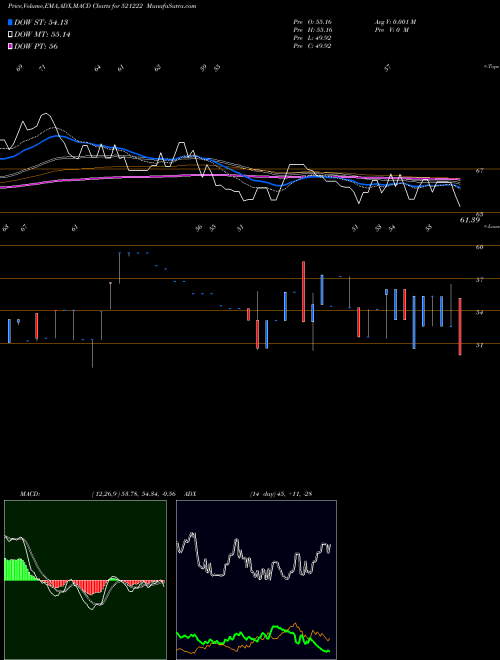Select the 'Pre L: 49.92' low value

(x=312, y=38)
